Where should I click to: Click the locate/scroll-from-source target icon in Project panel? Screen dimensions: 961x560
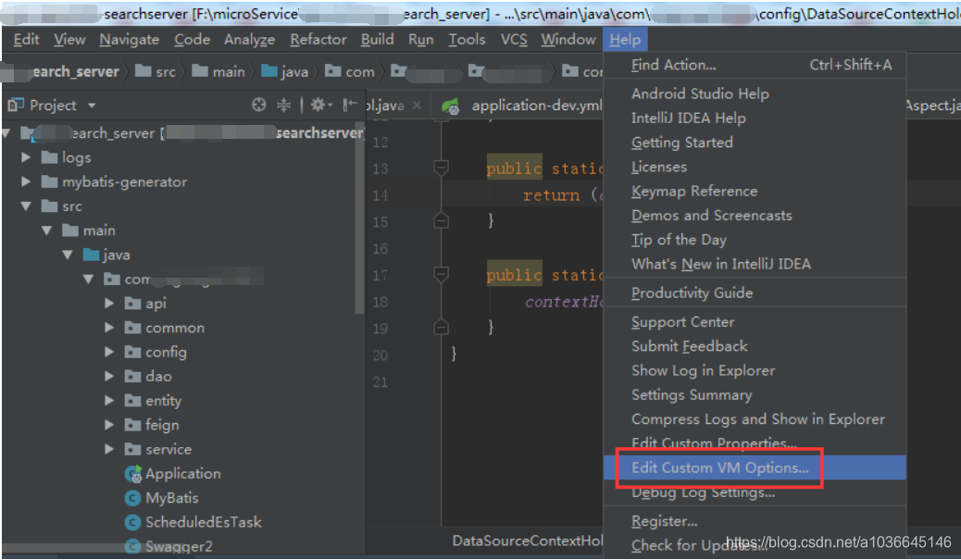(258, 105)
